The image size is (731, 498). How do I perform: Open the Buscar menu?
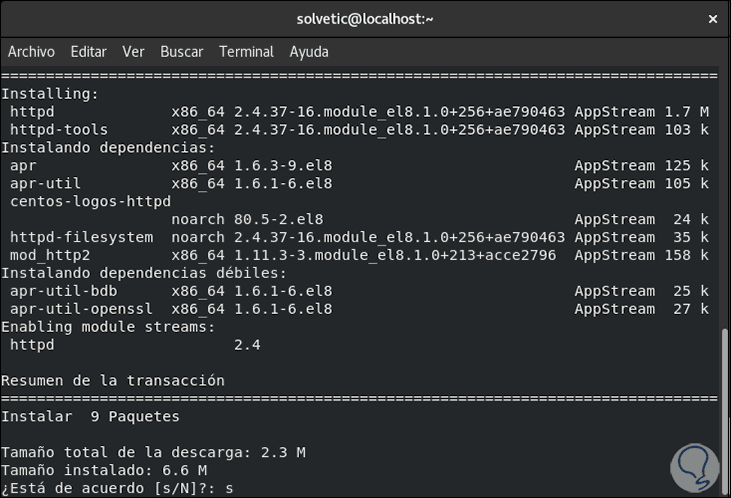point(181,52)
